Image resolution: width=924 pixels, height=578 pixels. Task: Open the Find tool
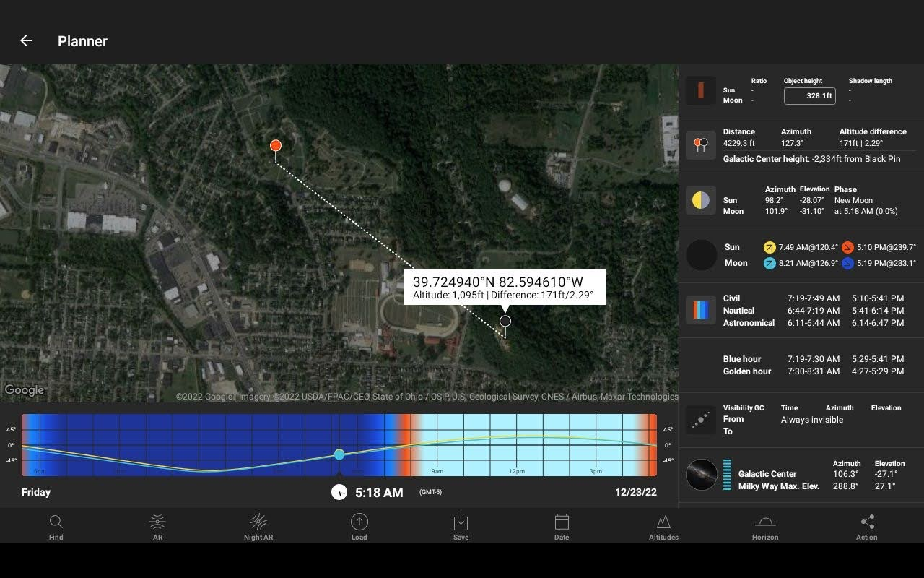(x=56, y=527)
